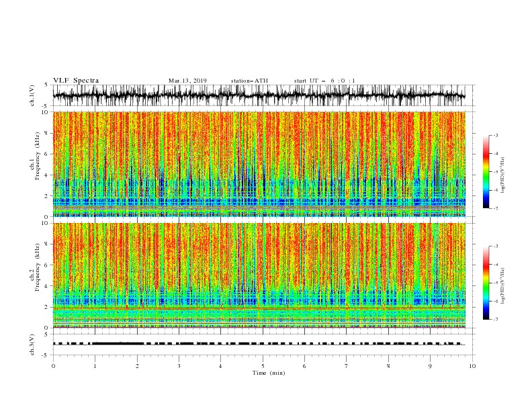Click the '8' tick on ch.2 frequency axis

pos(47,244)
